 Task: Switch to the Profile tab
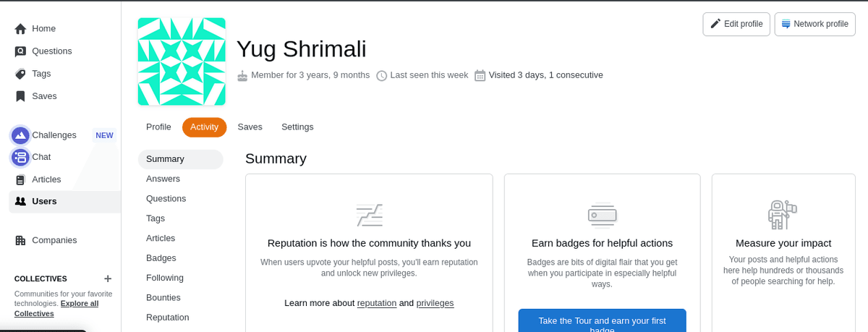(x=158, y=127)
